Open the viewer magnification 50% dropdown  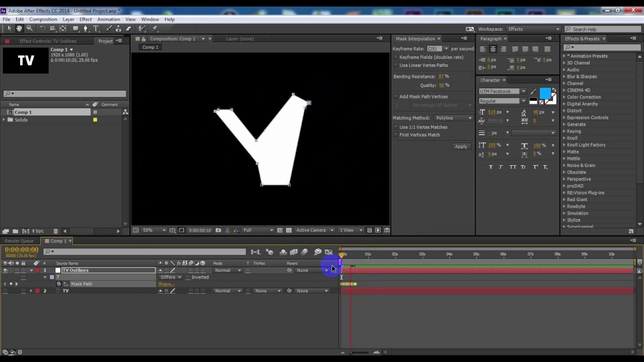tap(154, 230)
